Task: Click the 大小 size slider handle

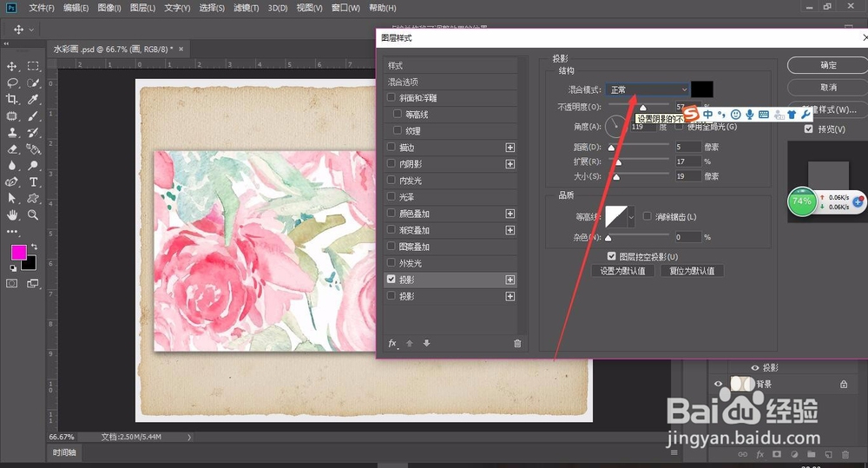Action: [616, 176]
